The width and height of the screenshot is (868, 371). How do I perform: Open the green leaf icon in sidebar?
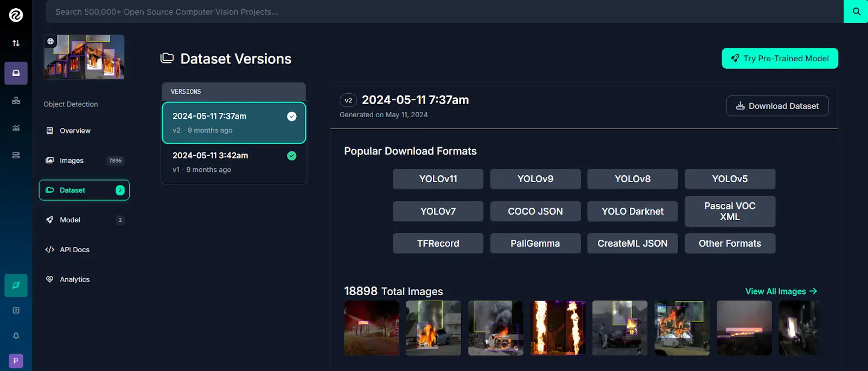(x=16, y=285)
